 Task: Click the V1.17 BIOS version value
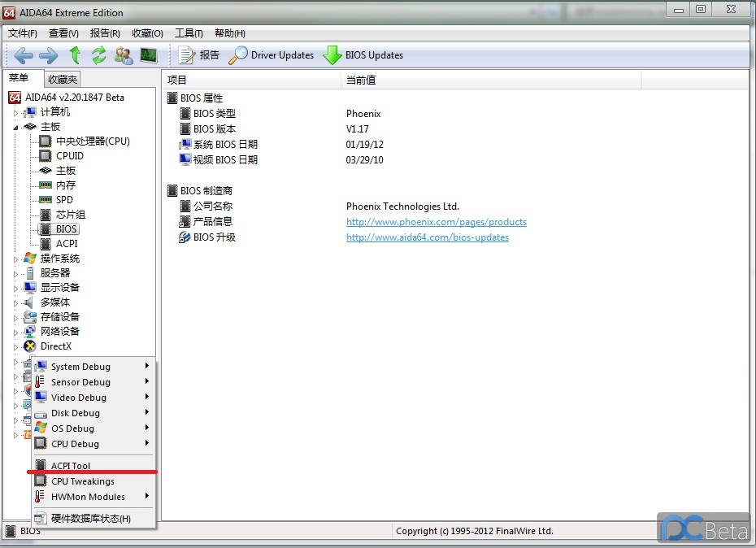(x=357, y=129)
